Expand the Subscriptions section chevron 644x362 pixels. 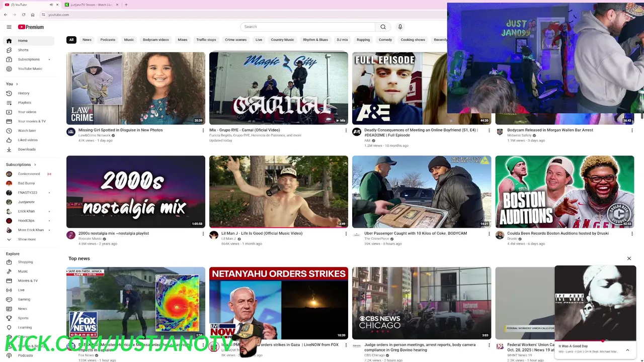pos(35,164)
